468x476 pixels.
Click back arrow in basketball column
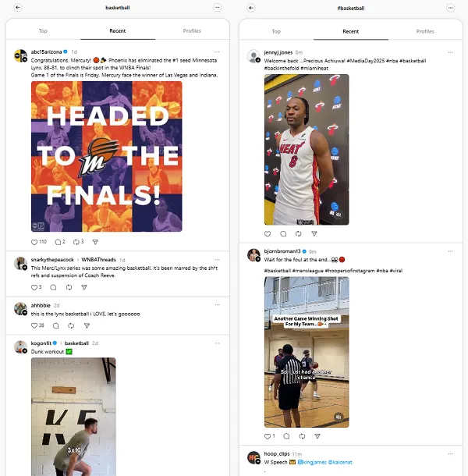tap(18, 7)
